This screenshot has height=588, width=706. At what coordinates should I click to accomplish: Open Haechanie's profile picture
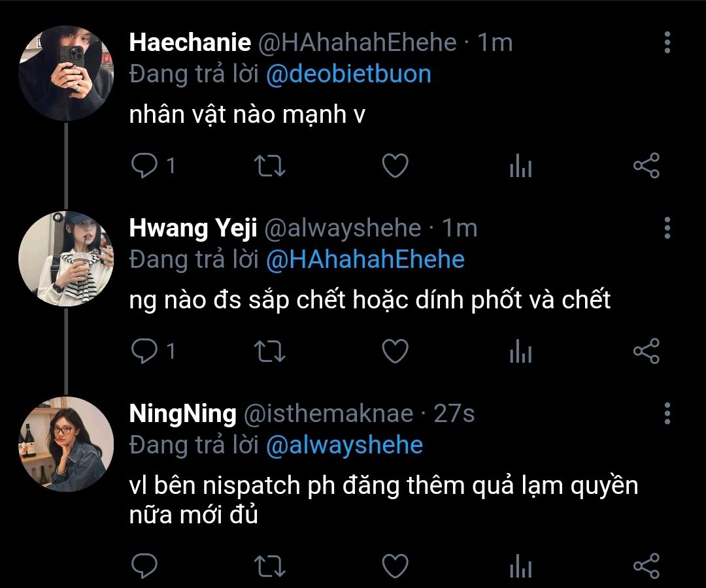click(x=66, y=73)
